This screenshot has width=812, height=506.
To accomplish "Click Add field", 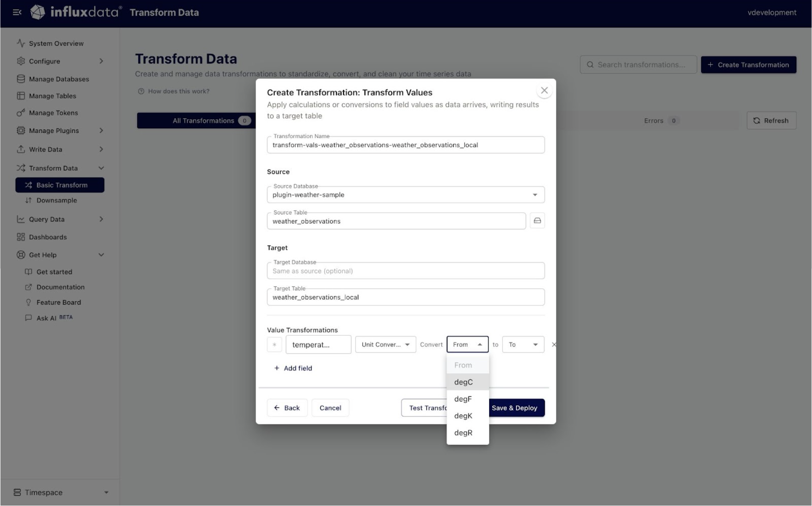I will (293, 368).
